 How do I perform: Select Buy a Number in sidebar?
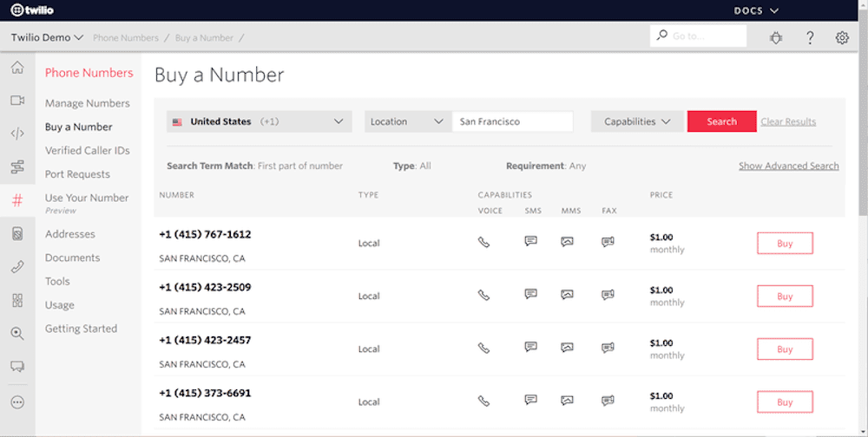tap(79, 127)
